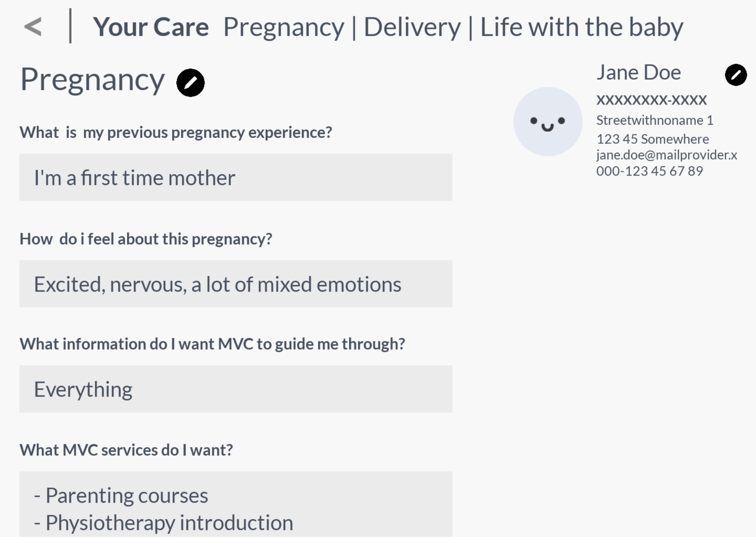756x551 pixels.
Task: Switch to the Delivery tab
Action: click(x=412, y=27)
